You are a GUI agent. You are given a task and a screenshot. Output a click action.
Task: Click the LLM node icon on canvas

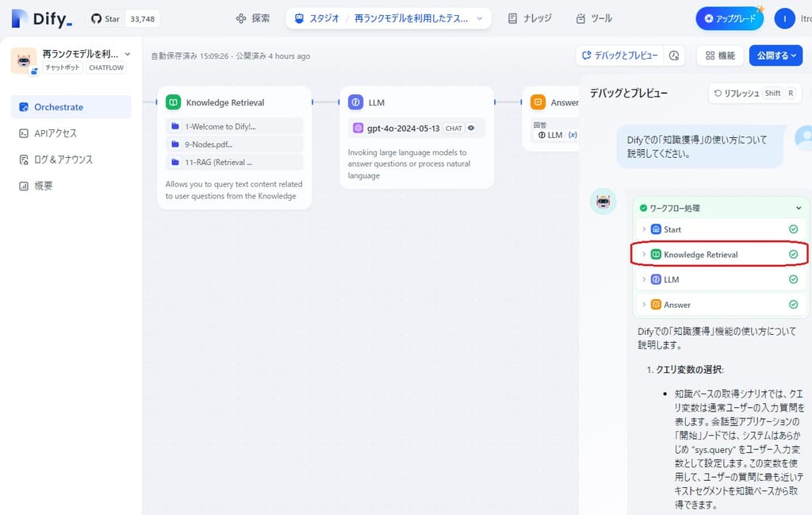click(355, 102)
